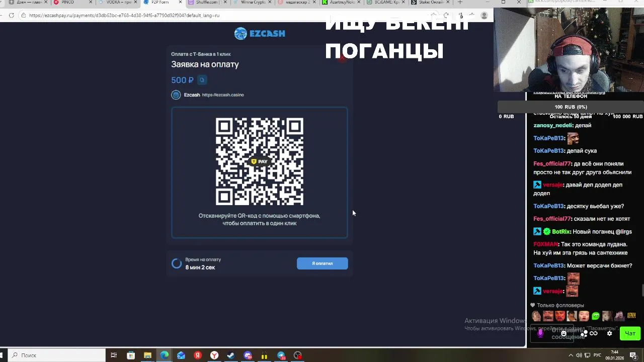Click the browser address bar URL
Screen dimensions: 644x362
pyautogui.click(x=124, y=16)
